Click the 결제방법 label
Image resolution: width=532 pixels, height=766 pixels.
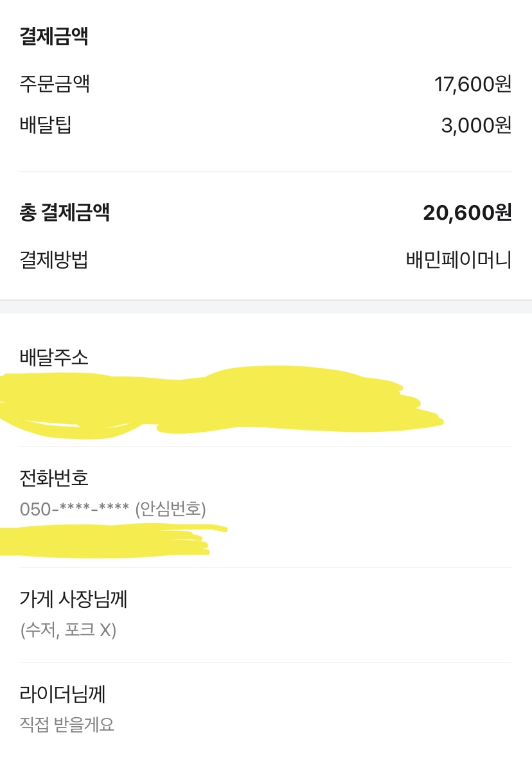[x=54, y=260]
